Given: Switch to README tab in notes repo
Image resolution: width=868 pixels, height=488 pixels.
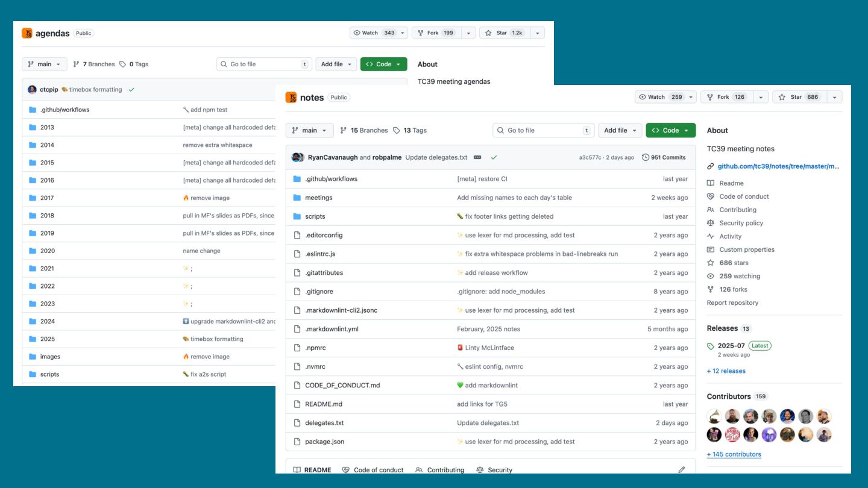Looking at the screenshot, I should tap(312, 470).
